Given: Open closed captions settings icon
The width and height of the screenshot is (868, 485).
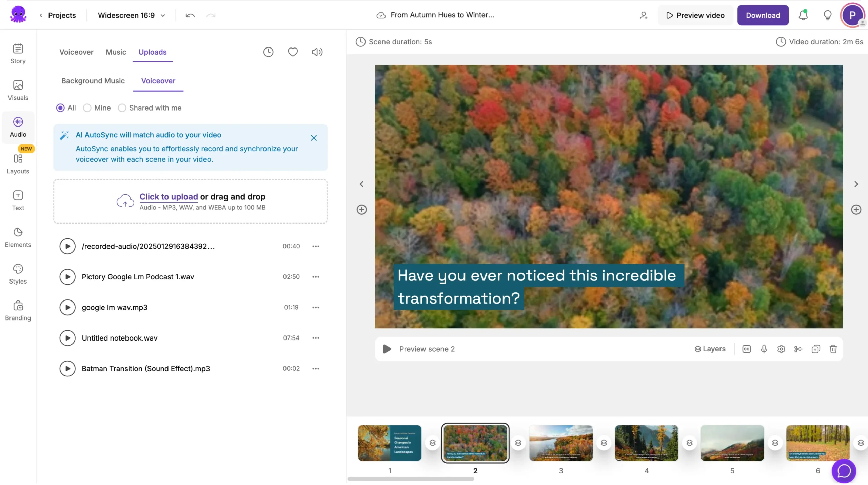Looking at the screenshot, I should [x=746, y=349].
